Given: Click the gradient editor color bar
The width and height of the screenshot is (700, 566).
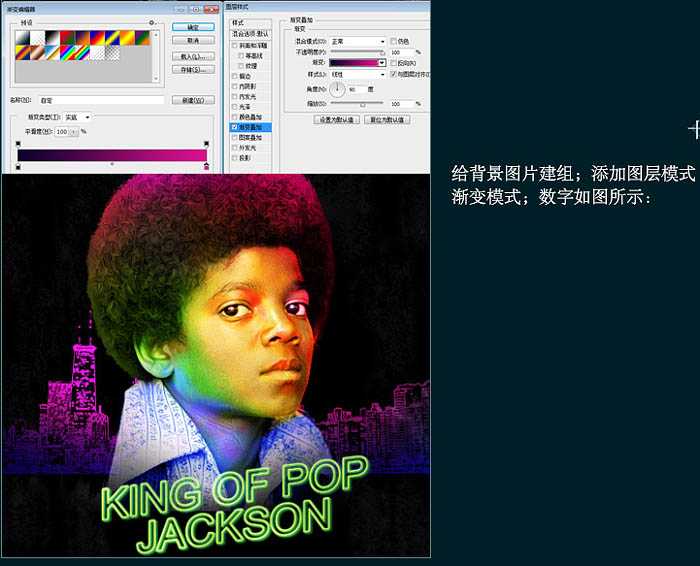Looking at the screenshot, I should (112, 155).
